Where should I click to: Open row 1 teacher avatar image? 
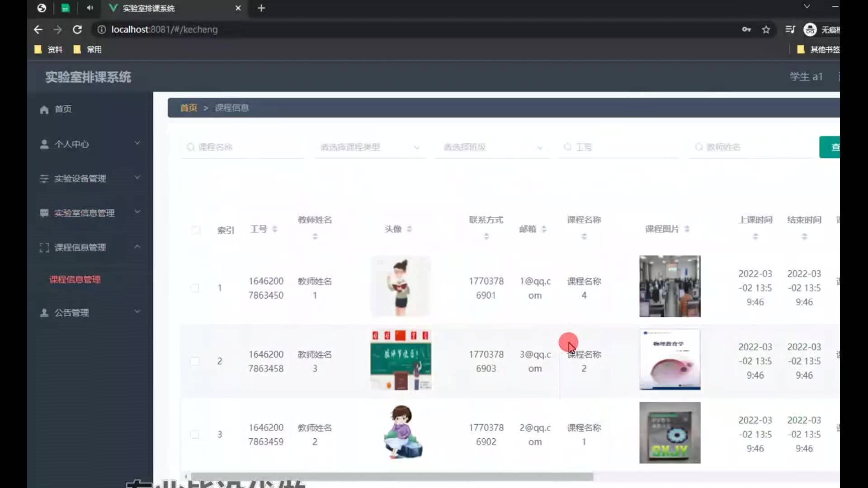click(401, 286)
